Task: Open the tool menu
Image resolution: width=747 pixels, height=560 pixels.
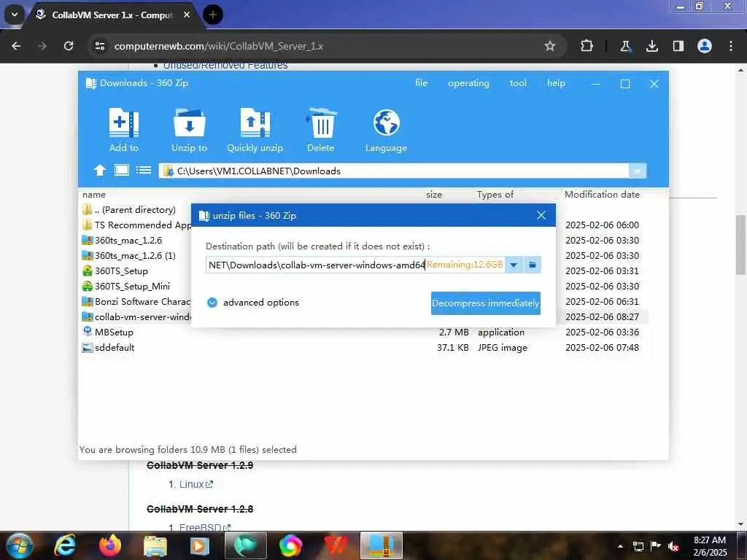Action: point(518,83)
